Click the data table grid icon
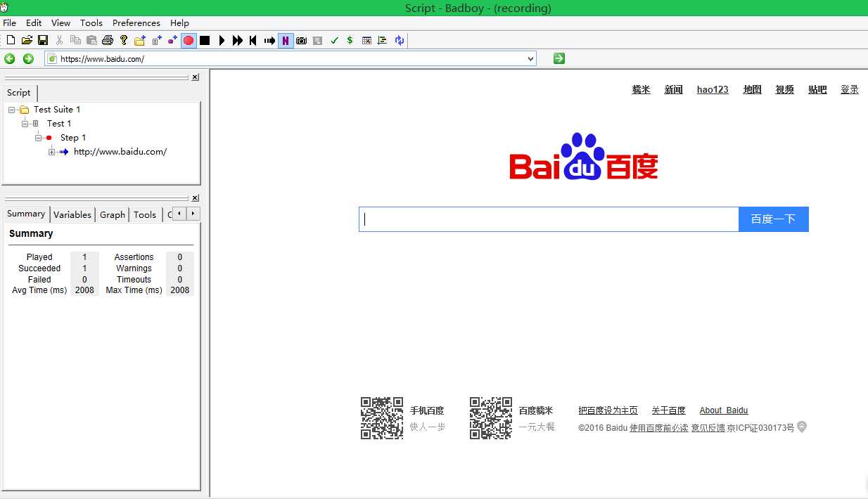868x499 pixels. point(366,41)
